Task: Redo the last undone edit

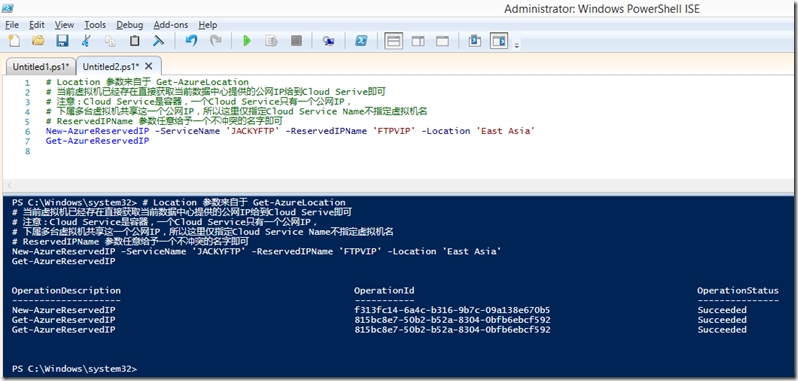Action: coord(216,41)
